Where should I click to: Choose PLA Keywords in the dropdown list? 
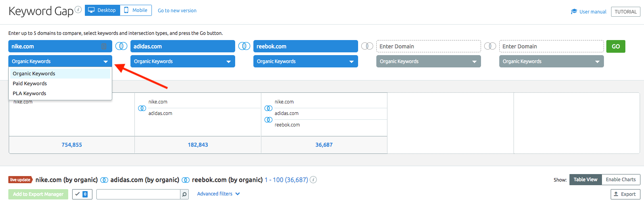click(29, 94)
